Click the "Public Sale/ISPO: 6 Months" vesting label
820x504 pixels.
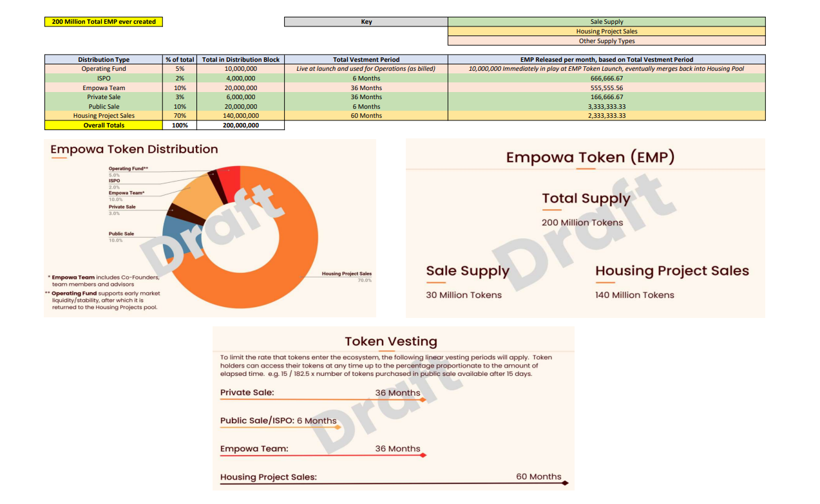pyautogui.click(x=278, y=421)
